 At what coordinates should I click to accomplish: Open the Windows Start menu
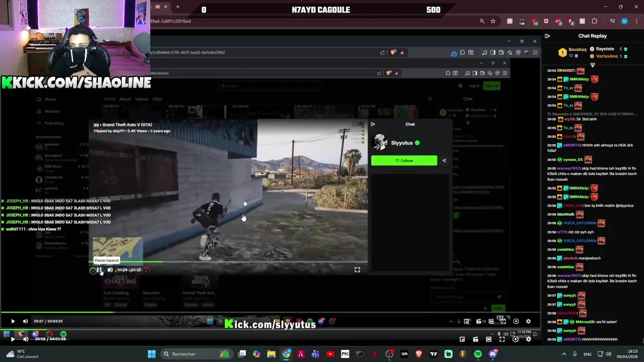click(x=151, y=354)
